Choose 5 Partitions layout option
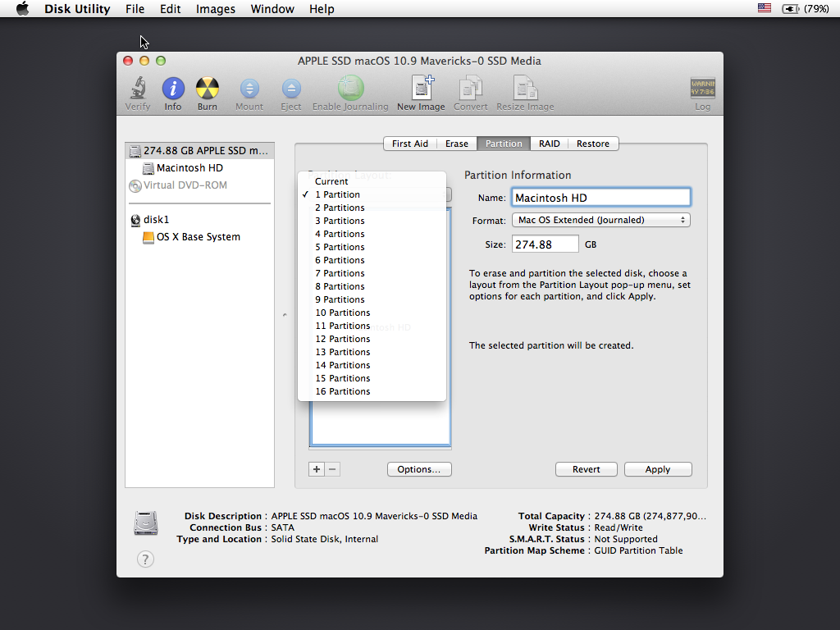The height and width of the screenshot is (630, 840). 372,247
